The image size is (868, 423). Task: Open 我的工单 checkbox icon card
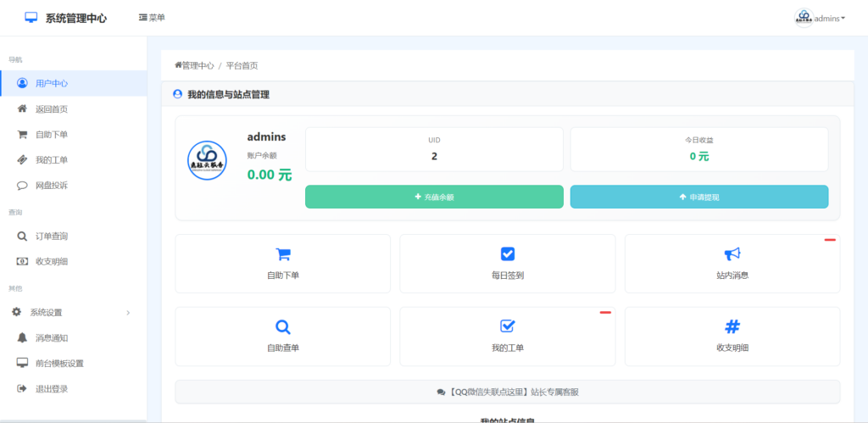[x=507, y=337]
